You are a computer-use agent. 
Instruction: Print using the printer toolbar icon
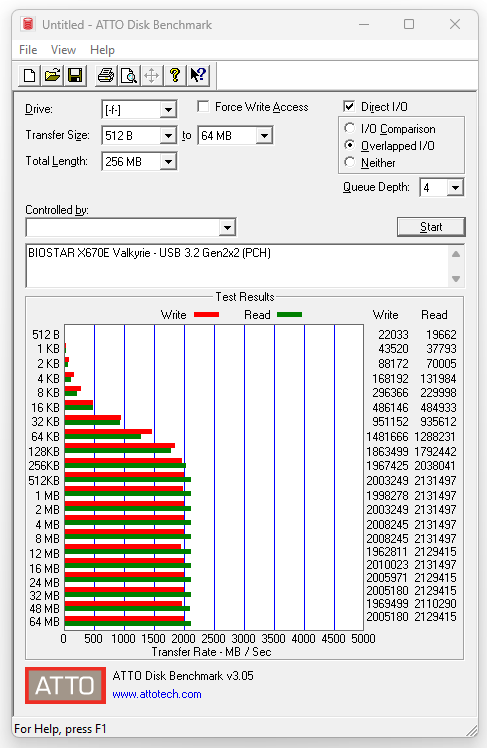(x=105, y=75)
